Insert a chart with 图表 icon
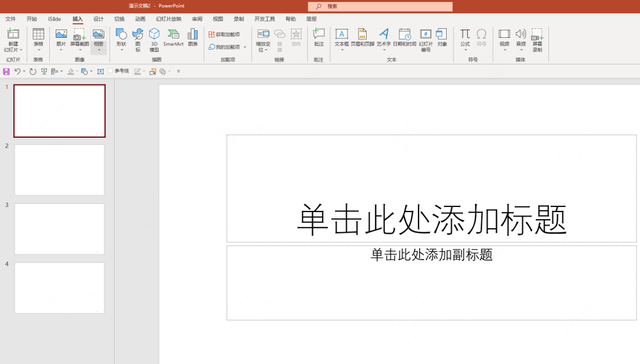Viewport: 640px width, 364px height. click(x=193, y=34)
